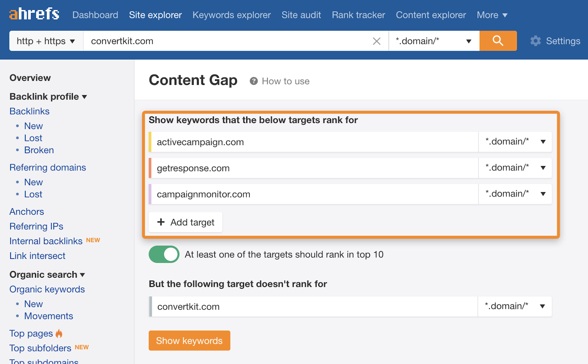Clear the search field using the X icon
The width and height of the screenshot is (588, 364).
click(376, 41)
